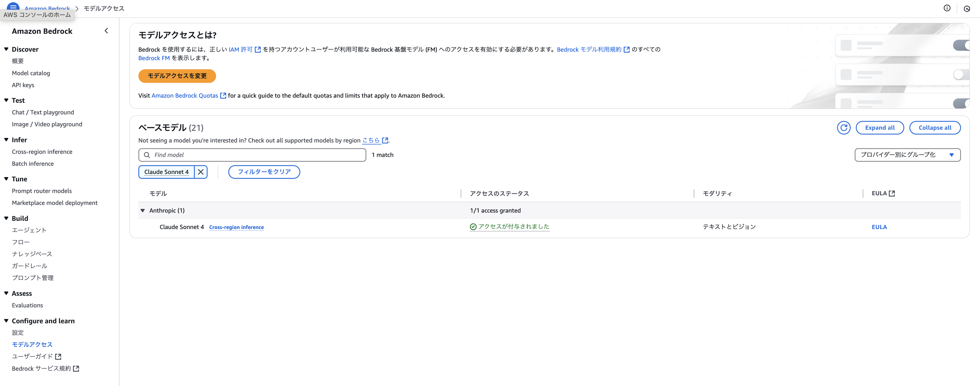Click the search magnifier in Find model
Screen dimensions: 980x386
(x=147, y=155)
